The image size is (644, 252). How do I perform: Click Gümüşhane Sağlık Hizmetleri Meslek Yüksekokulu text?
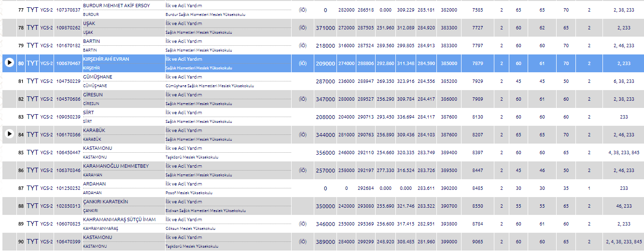210,86
